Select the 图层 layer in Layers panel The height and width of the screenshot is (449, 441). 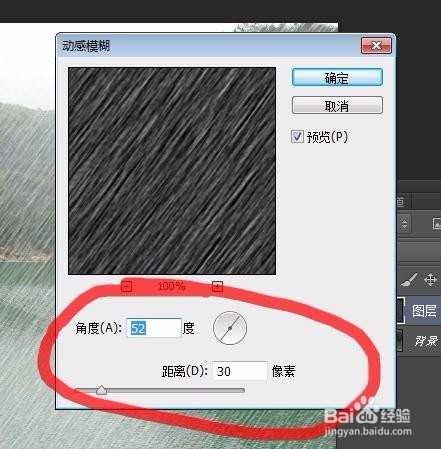[419, 311]
